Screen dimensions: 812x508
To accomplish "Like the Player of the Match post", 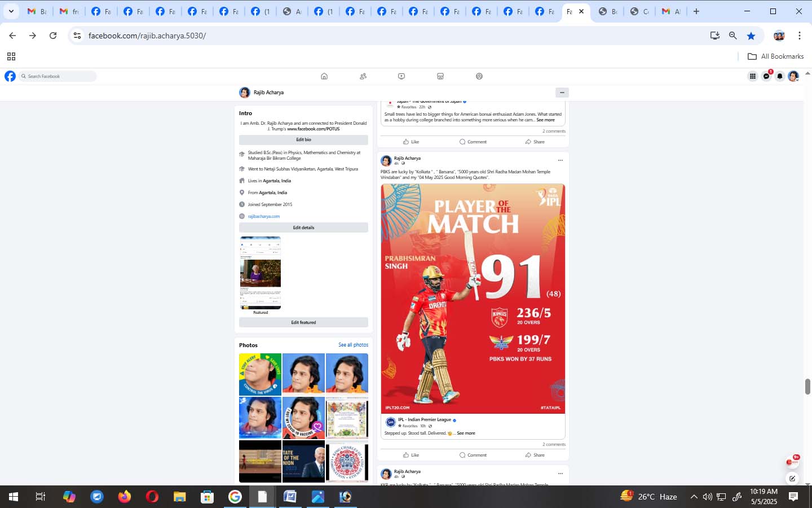I will [411, 455].
